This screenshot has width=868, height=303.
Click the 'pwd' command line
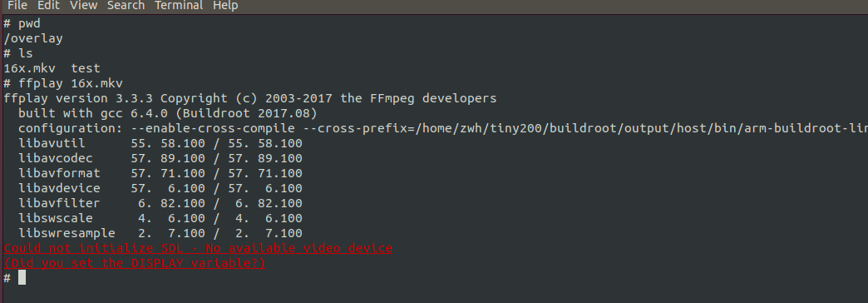click(22, 24)
